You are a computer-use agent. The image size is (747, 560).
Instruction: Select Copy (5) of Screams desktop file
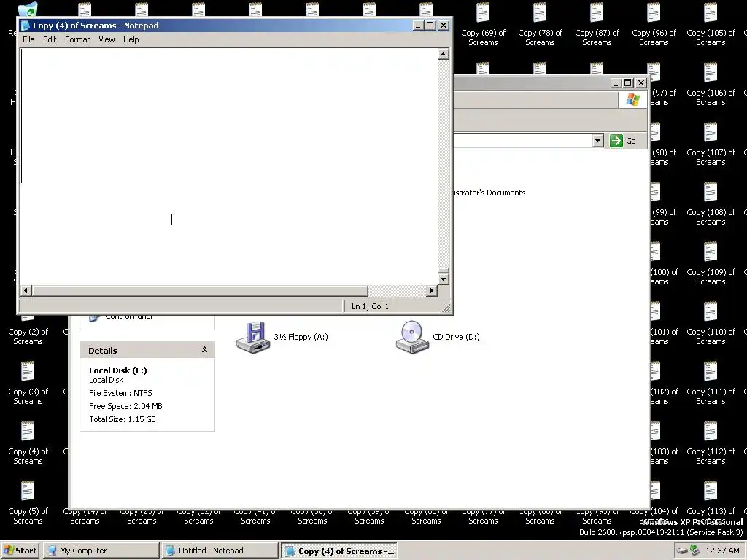28,503
